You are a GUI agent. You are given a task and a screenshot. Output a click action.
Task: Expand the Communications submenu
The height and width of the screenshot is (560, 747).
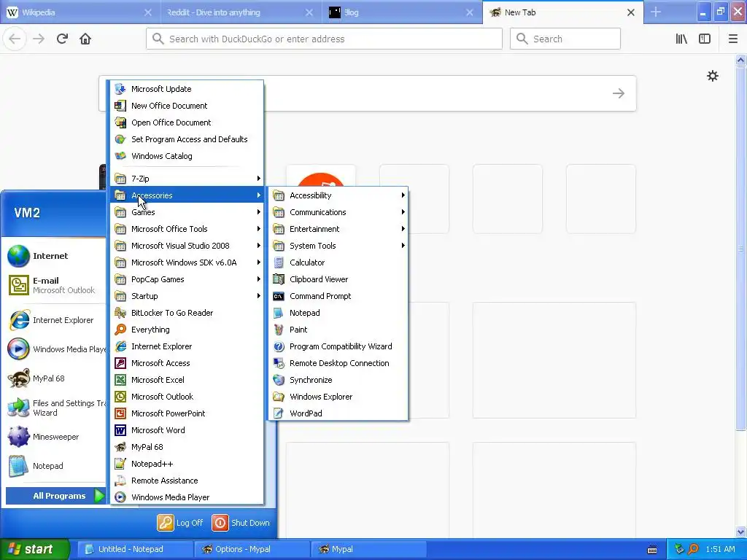click(x=338, y=212)
